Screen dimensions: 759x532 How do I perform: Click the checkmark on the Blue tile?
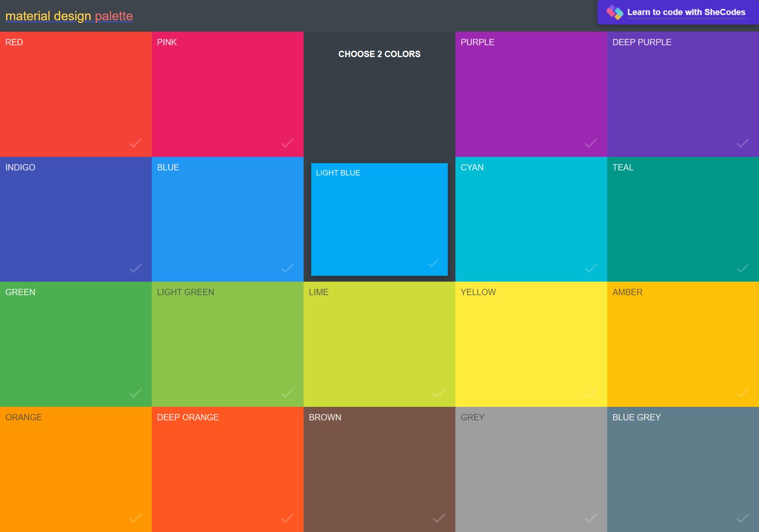pos(287,268)
